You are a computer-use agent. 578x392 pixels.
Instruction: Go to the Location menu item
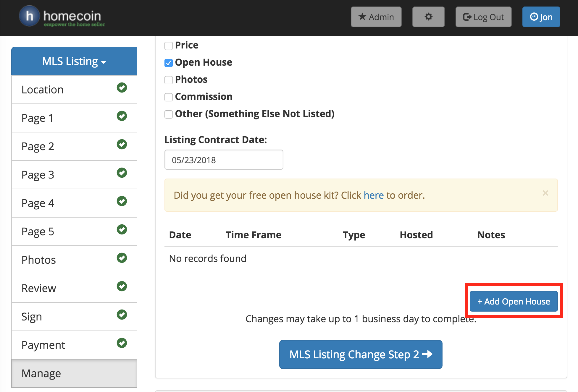74,90
